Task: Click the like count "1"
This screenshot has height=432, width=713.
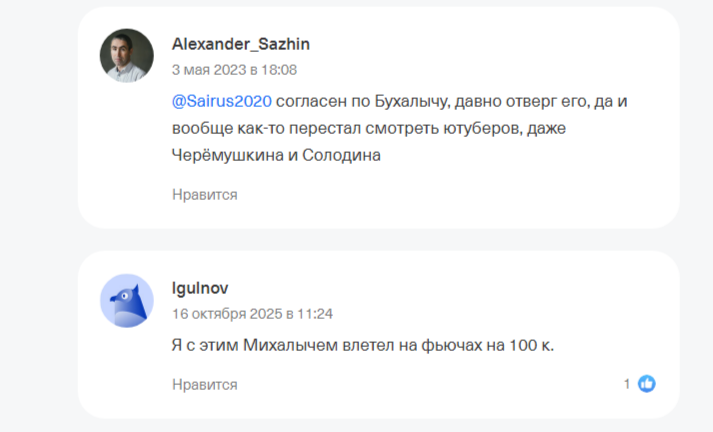Action: (627, 383)
